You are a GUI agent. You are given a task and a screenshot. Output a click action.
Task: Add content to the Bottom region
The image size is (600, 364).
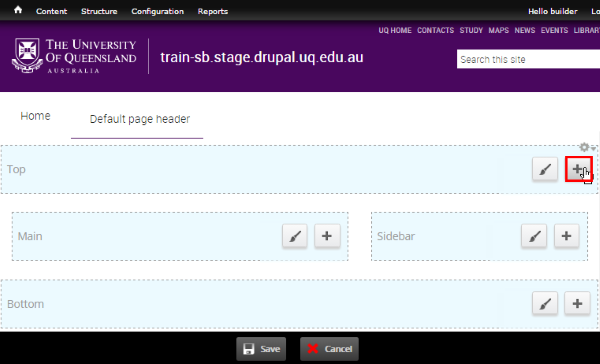click(577, 304)
